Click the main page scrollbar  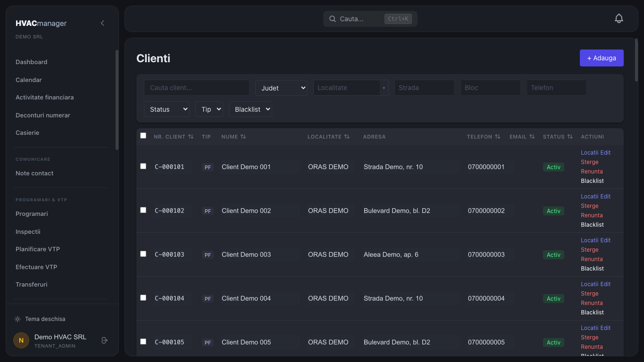tap(636, 60)
